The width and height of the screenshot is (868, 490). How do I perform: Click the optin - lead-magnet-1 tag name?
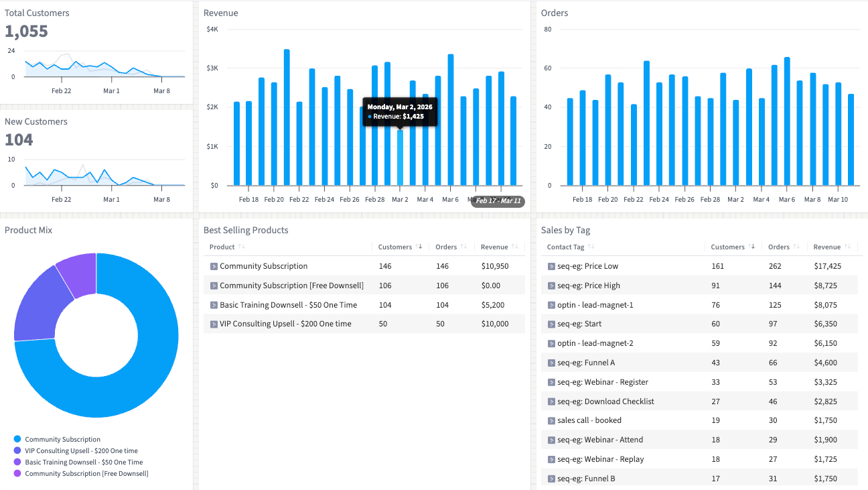click(595, 305)
